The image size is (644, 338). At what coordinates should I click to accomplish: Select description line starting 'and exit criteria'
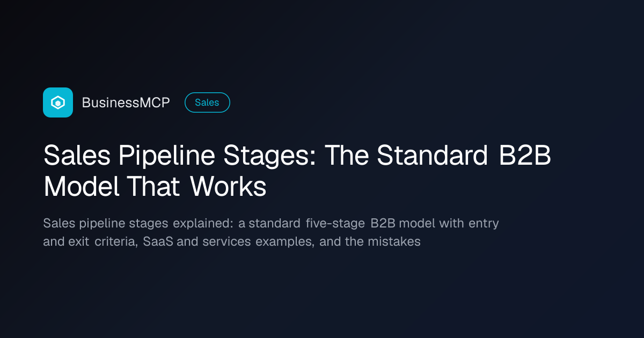pos(232,241)
